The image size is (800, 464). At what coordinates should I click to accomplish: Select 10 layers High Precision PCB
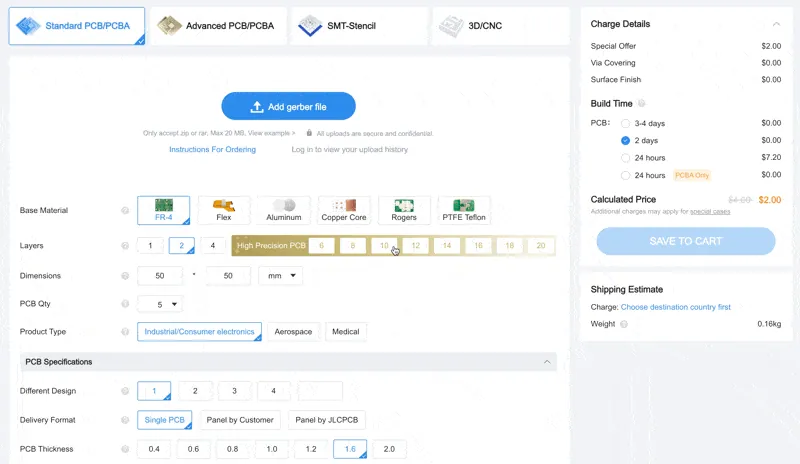(x=384, y=246)
